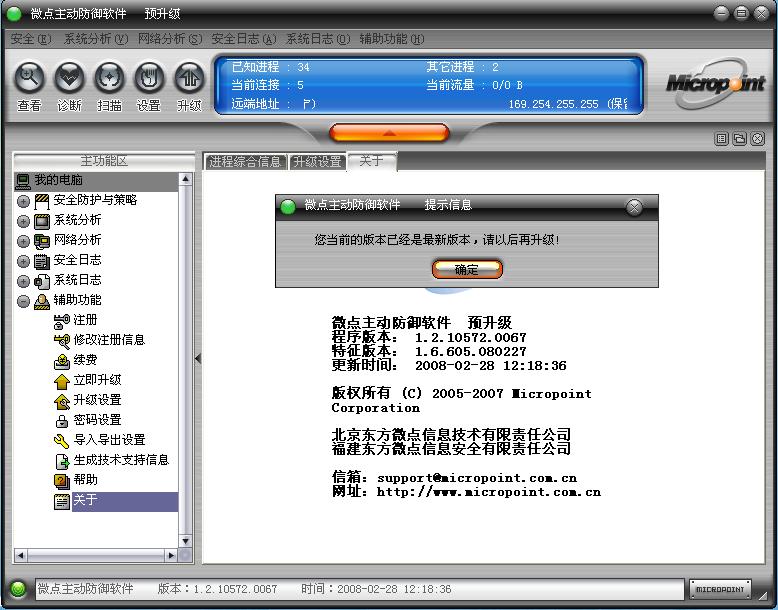Screen dimensions: 778x610
Task: Click the 169.254.255.255 remote address text
Action: point(553,104)
